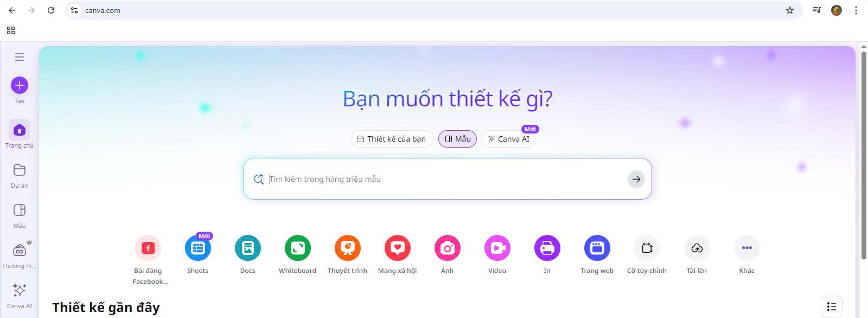The width and height of the screenshot is (868, 318).
Task: Switch to the Canva AI tab
Action: tap(508, 139)
